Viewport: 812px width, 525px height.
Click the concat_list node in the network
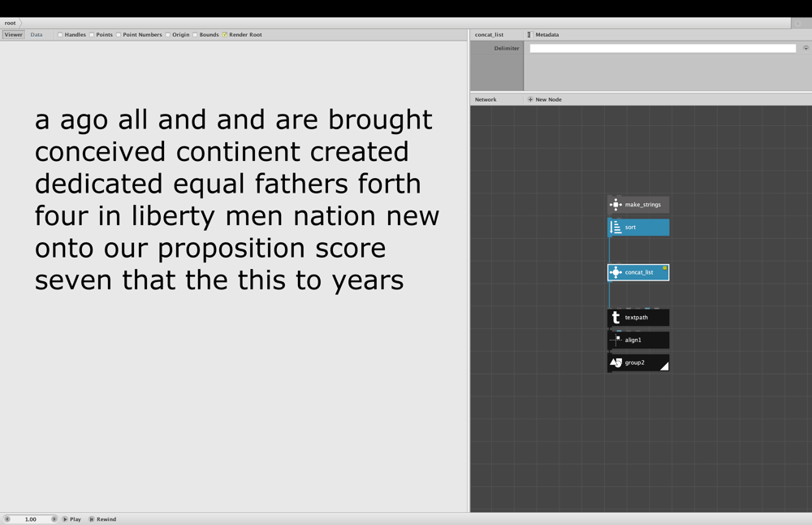coord(638,272)
